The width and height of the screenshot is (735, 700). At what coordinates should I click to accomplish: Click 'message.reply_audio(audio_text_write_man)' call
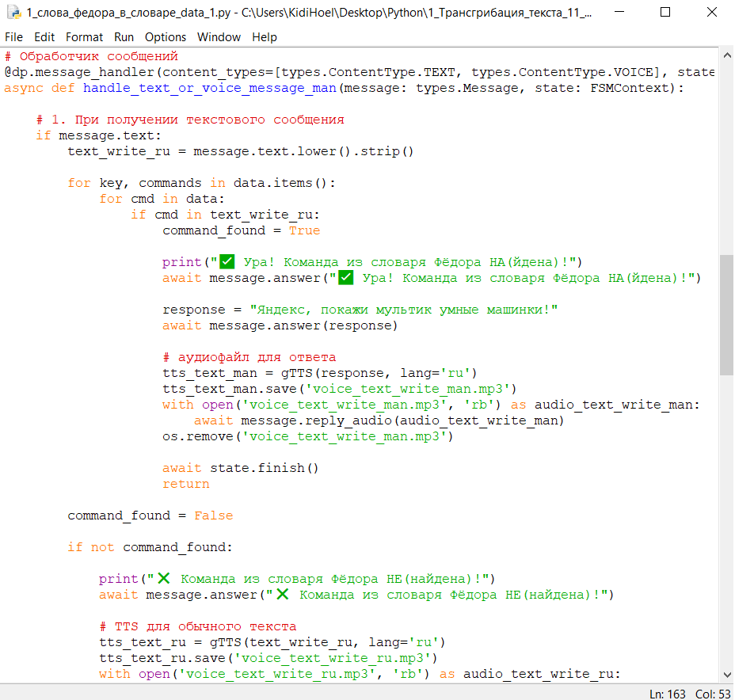(x=402, y=420)
